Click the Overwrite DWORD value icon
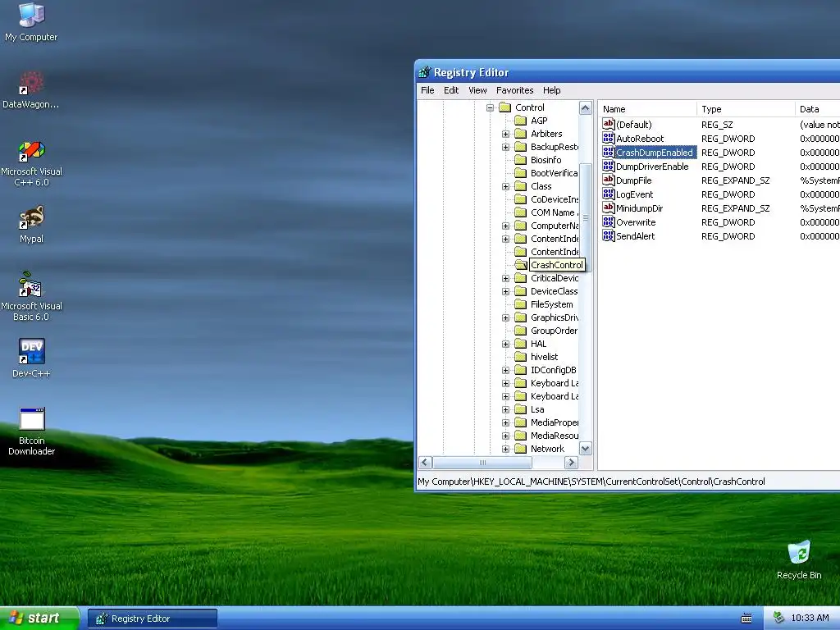Viewport: 840px width, 630px height. tap(608, 221)
